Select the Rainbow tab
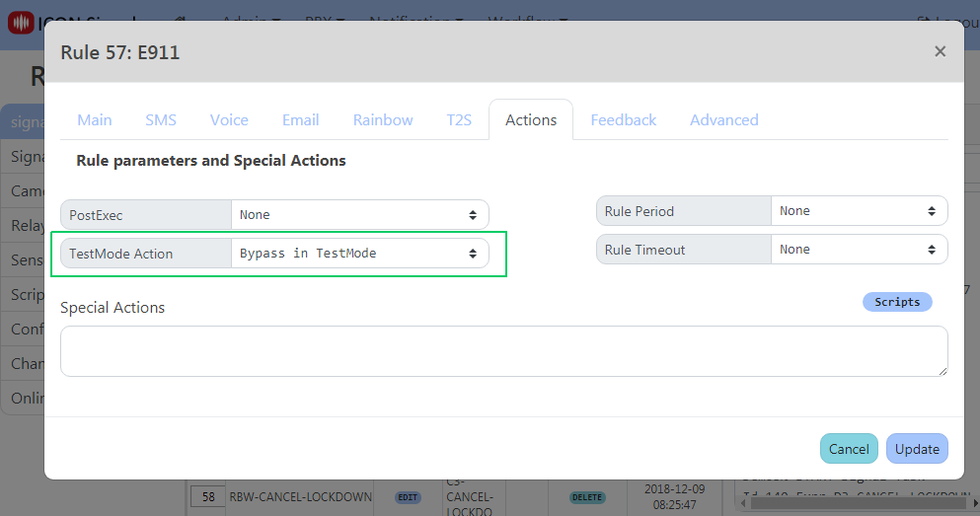The width and height of the screenshot is (980, 516). click(x=383, y=119)
